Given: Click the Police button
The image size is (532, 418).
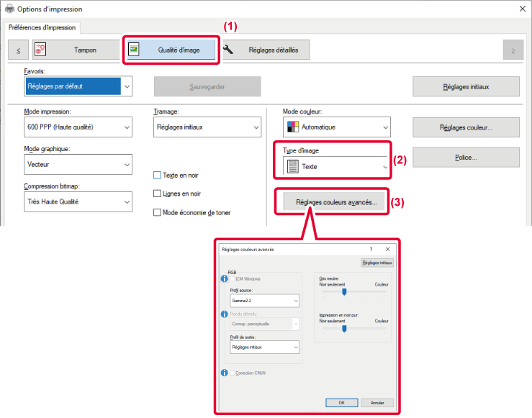Looking at the screenshot, I should point(466,158).
